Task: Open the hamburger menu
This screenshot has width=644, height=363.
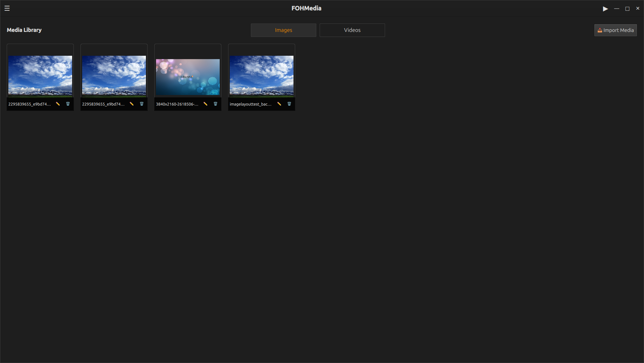Action: click(x=7, y=8)
